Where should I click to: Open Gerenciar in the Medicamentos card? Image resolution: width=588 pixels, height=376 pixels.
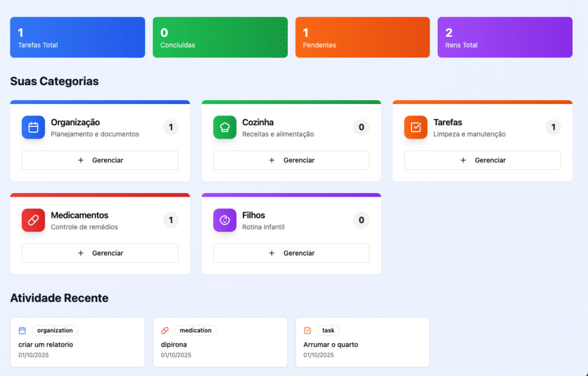tap(100, 253)
